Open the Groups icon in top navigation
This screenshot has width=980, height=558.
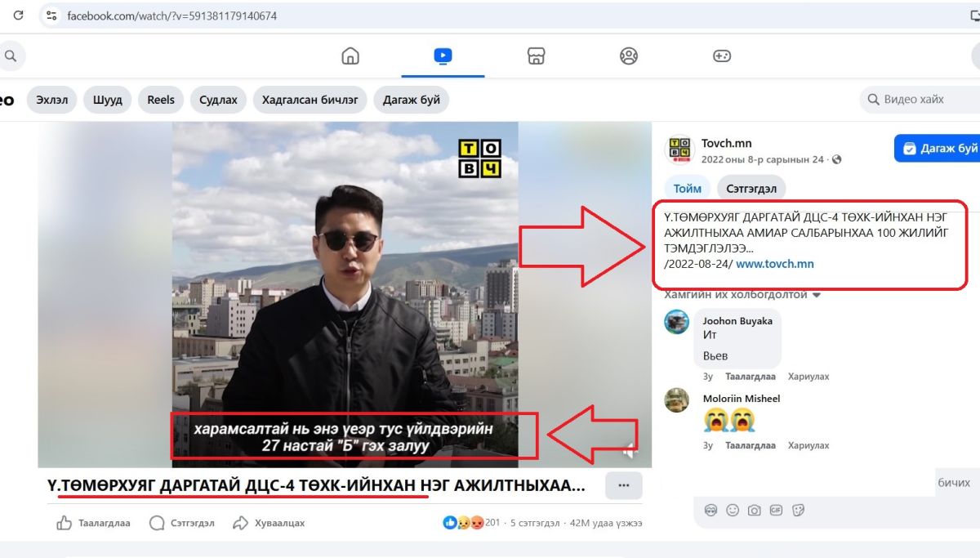coord(628,56)
